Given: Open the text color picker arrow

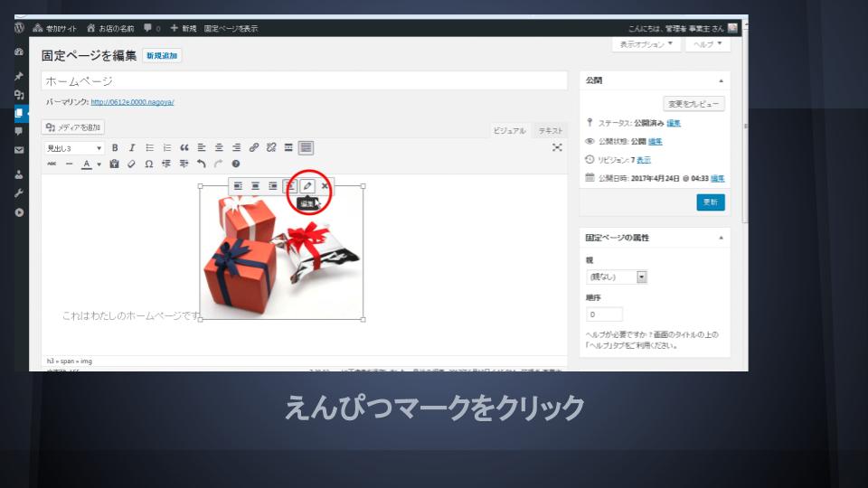Looking at the screenshot, I should (99, 164).
